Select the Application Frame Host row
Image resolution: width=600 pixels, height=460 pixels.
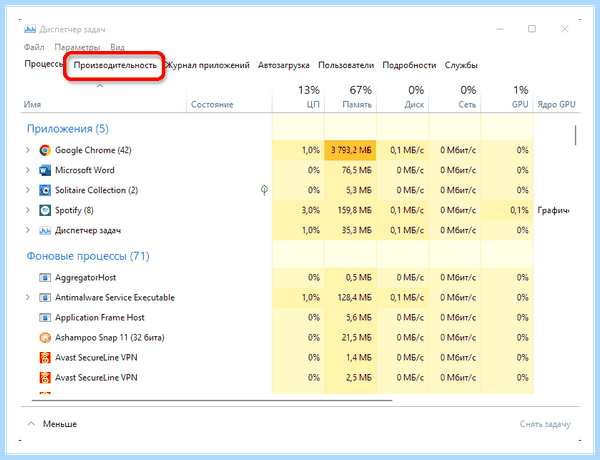[276, 318]
